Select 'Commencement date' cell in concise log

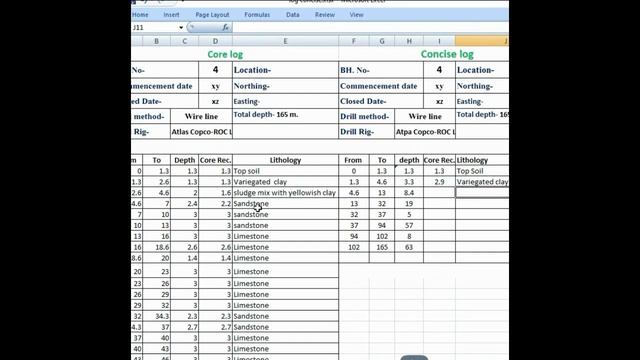tap(381, 86)
